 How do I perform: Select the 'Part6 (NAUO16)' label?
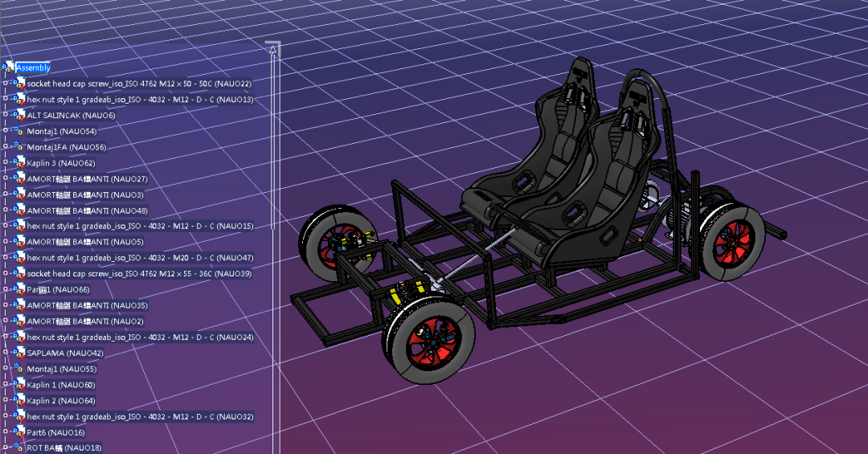click(56, 432)
